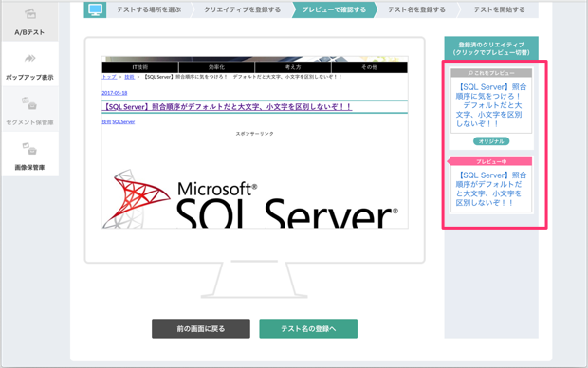Click the オリジナル badge
The height and width of the screenshot is (368, 588).
tap(491, 141)
